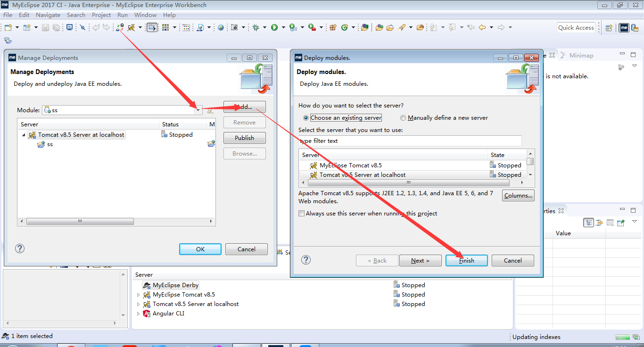Open the dropdown arrow next to the Debug icon
Viewport: 644px width, 347px height.
pos(264,27)
